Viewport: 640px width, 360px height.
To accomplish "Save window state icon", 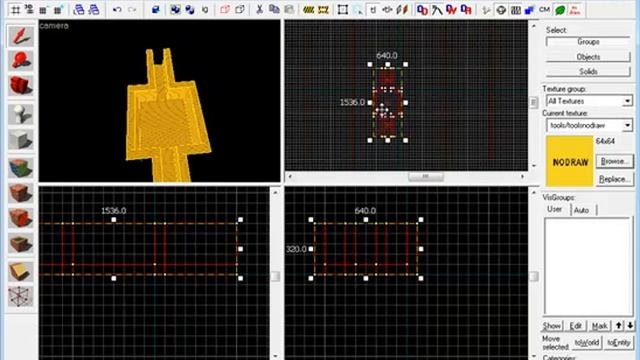I will coord(93,9).
